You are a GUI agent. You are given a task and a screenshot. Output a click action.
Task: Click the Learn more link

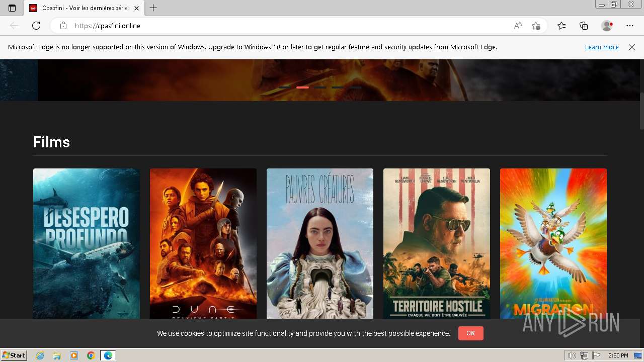pyautogui.click(x=602, y=47)
